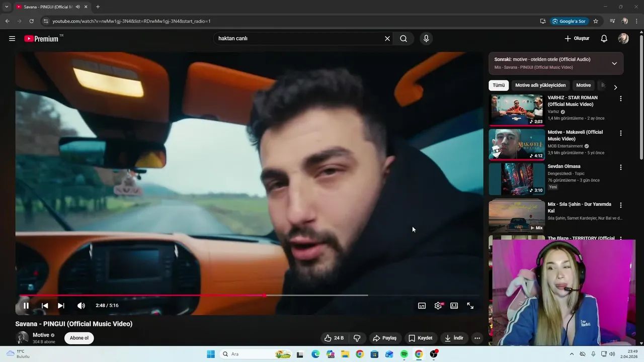This screenshot has width=644, height=362.
Task: Bookmark this page with star icon
Action: pyautogui.click(x=596, y=21)
